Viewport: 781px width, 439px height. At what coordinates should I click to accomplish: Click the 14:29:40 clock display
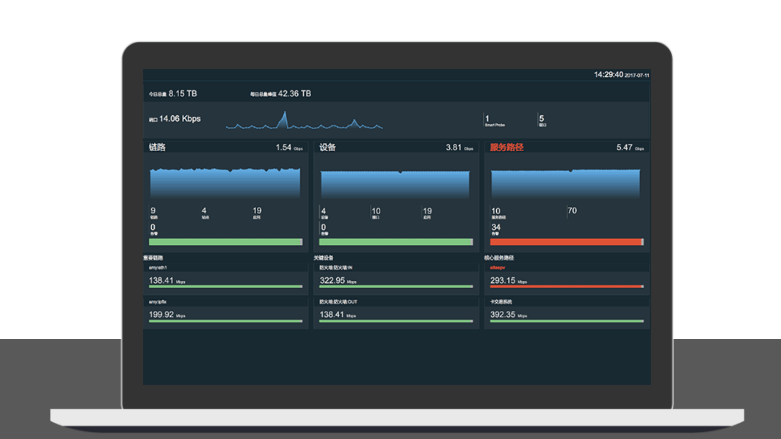tap(608, 75)
